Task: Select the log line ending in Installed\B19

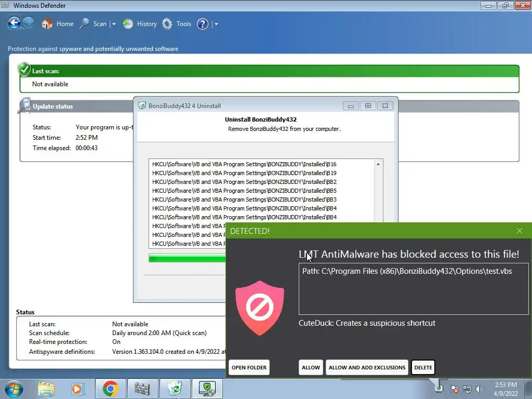Action: click(244, 173)
